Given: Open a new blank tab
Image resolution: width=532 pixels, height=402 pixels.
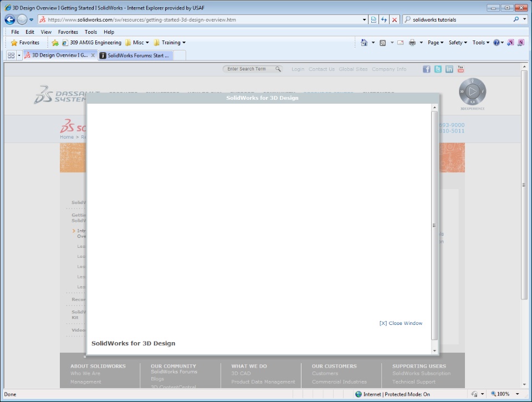Looking at the screenshot, I should (180, 55).
